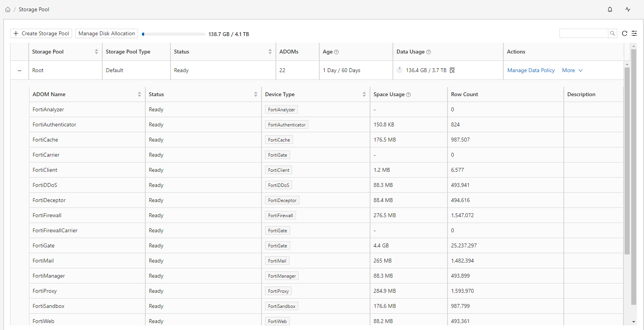Screen dimensions: 644x330
Task: Click the Space Usage help icon
Action: point(408,95)
